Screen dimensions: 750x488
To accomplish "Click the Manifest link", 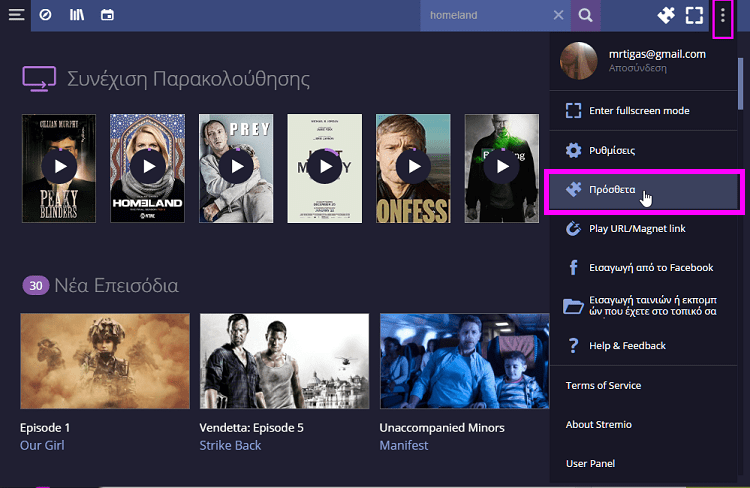I will (404, 445).
